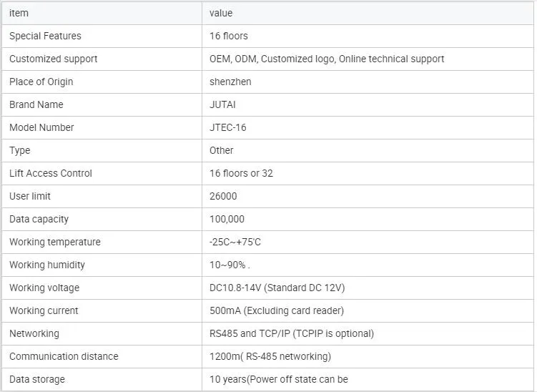Select the 'Special Features' label cell
Viewport: 537px width, 392px height.
[x=45, y=36]
